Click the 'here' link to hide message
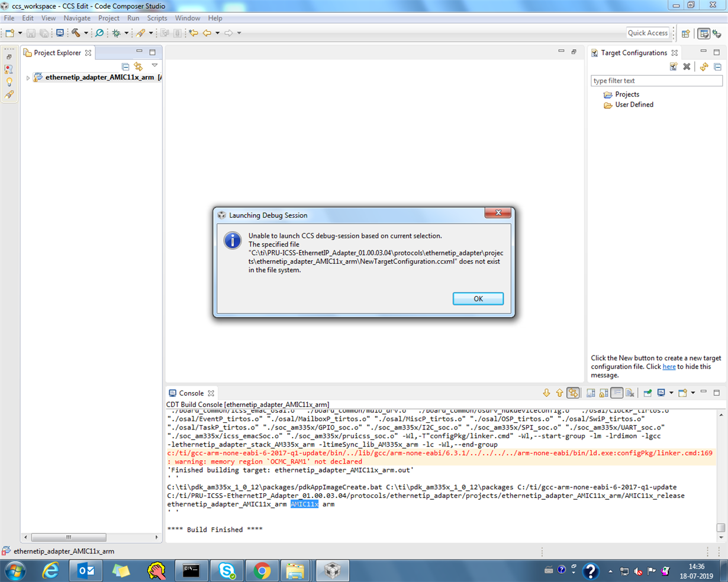The image size is (728, 582). pos(669,367)
